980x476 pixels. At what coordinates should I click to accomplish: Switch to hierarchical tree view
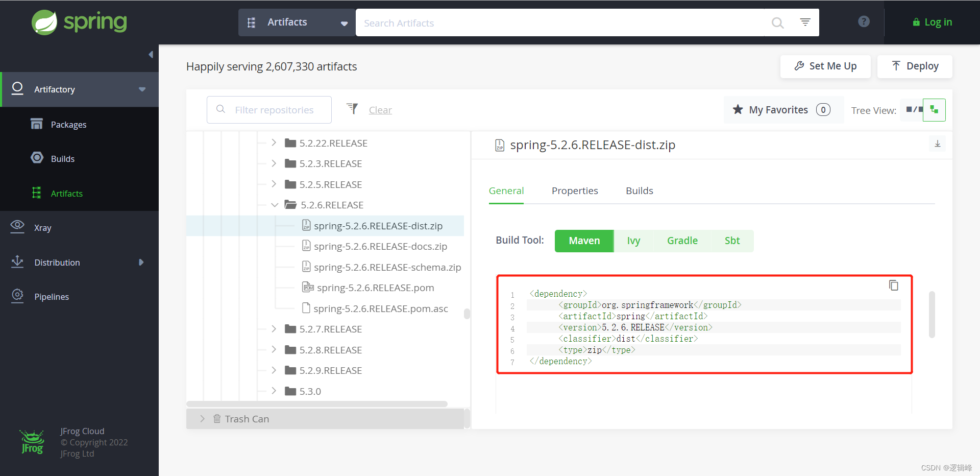pyautogui.click(x=934, y=110)
